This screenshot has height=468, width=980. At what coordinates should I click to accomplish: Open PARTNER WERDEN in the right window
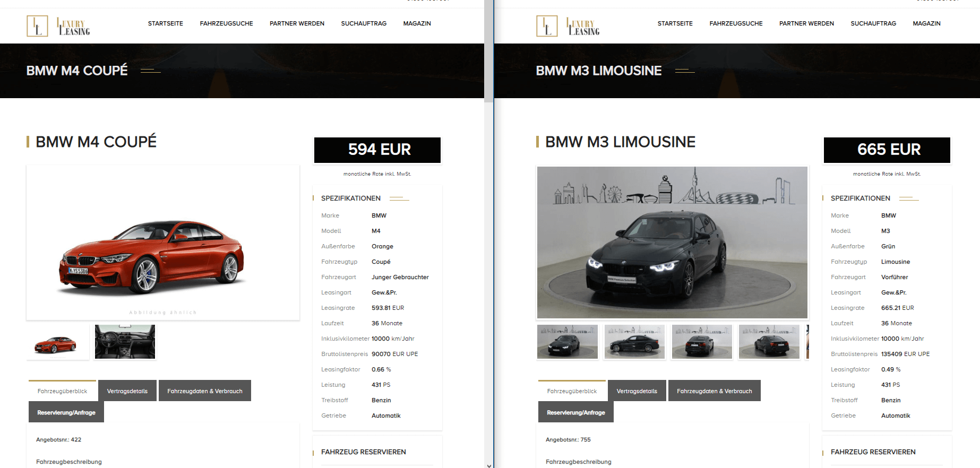[806, 23]
